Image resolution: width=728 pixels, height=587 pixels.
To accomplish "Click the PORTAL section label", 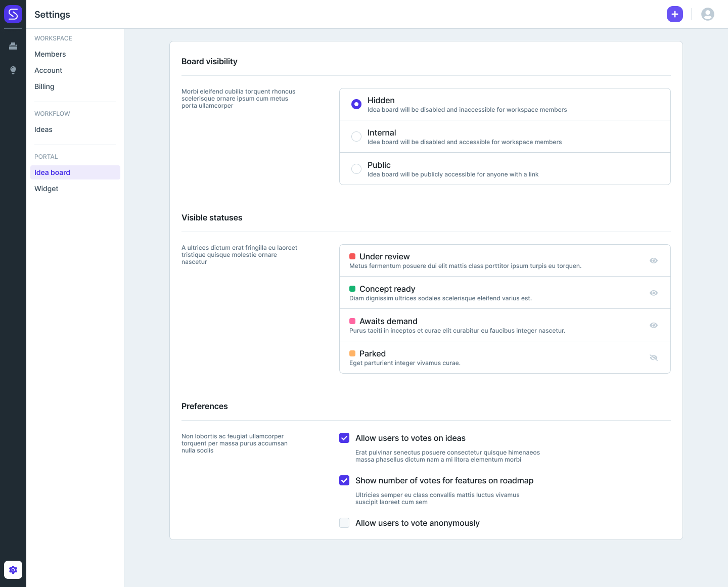I will tap(46, 157).
